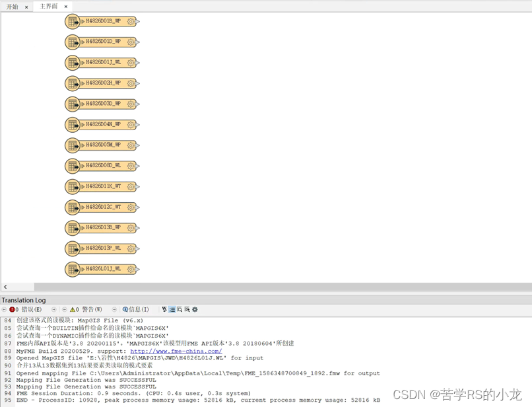Click the horizontal scrollbar below the canvas
Viewport: 532px width, 407px height.
tap(264, 287)
